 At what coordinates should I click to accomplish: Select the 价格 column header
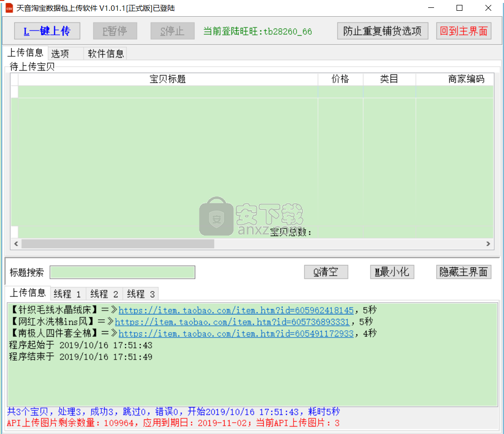point(341,79)
